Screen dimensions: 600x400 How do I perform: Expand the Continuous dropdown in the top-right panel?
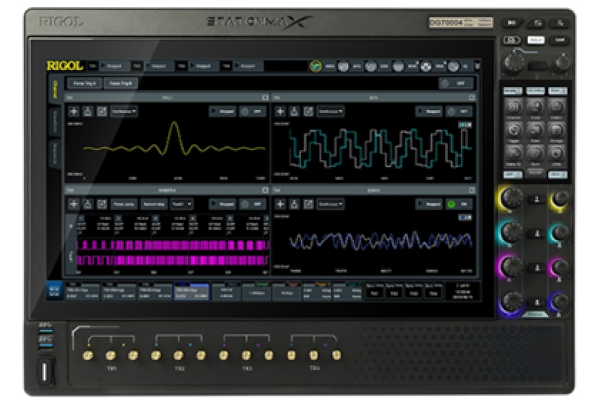pyautogui.click(x=331, y=111)
